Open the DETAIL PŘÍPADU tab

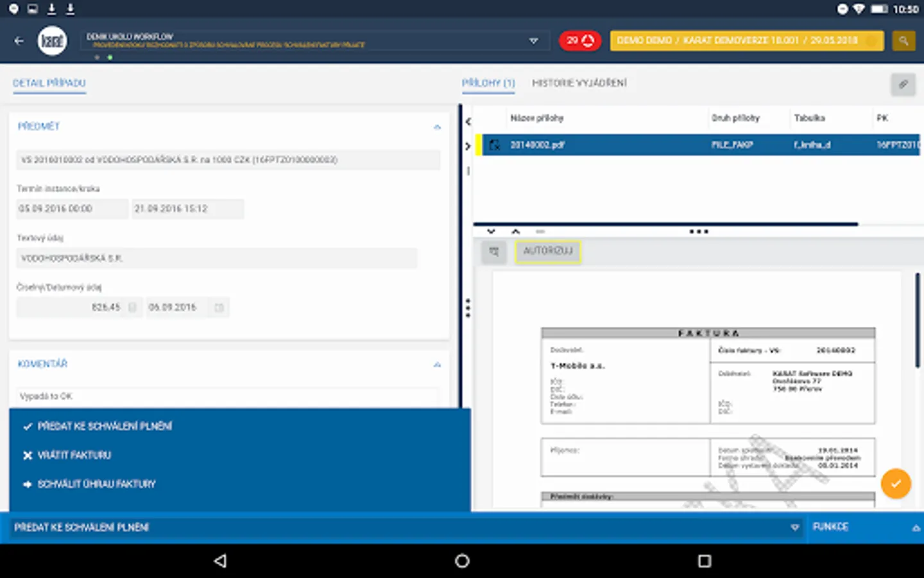[49, 83]
